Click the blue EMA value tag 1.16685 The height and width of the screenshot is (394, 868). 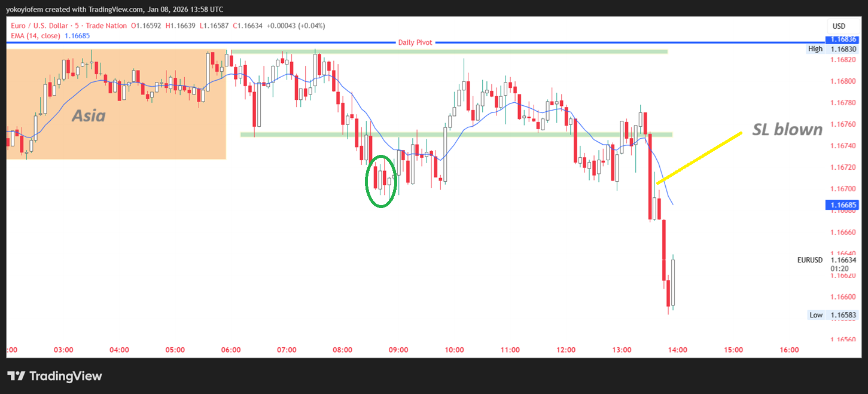841,205
